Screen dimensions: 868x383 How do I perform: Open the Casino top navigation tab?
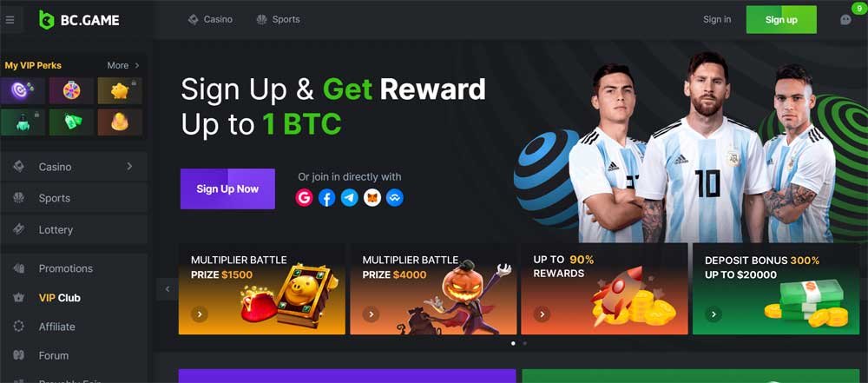pos(210,19)
